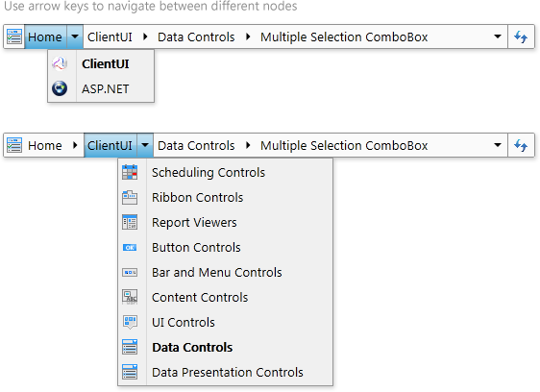Collapse the Home dropdown arrow in the top bar
The width and height of the screenshot is (540, 392).
(x=75, y=37)
